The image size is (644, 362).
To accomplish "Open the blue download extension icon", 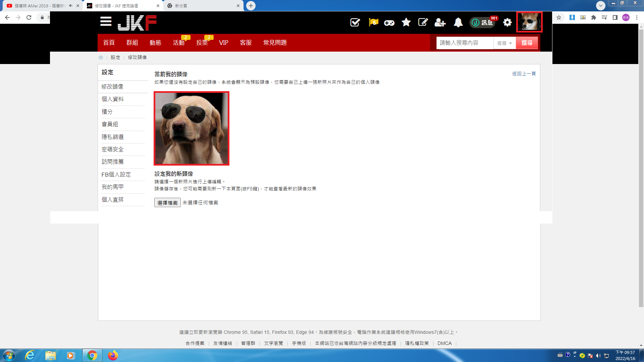I will click(572, 17).
